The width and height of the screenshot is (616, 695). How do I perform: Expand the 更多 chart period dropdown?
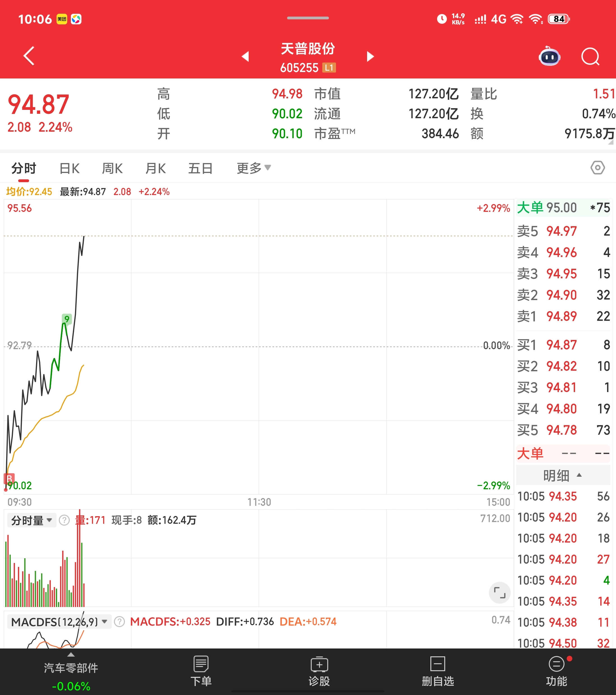tap(253, 168)
